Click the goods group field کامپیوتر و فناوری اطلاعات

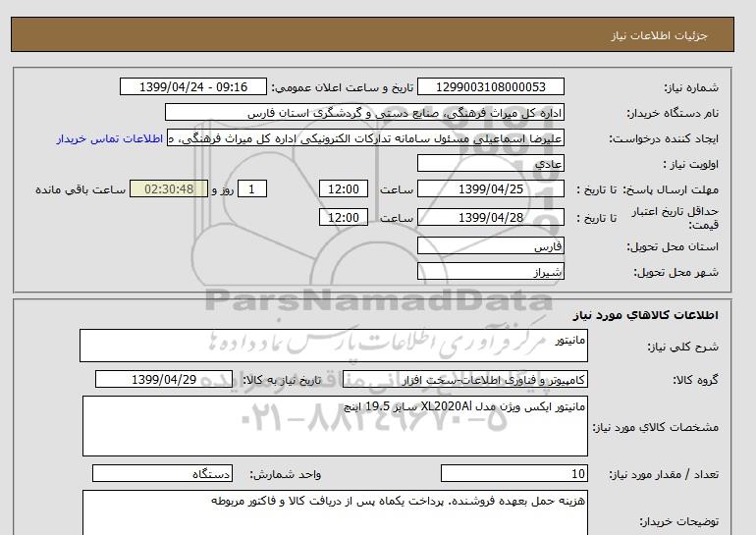point(464,380)
